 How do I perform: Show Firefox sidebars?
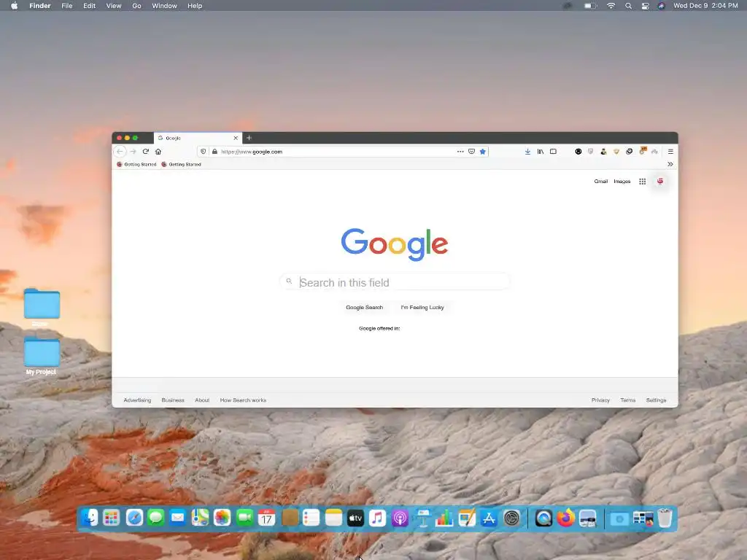[x=553, y=152]
